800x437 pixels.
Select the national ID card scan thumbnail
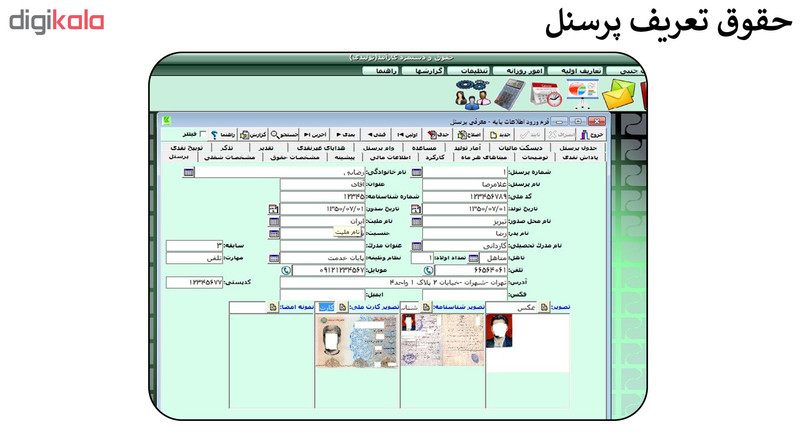tap(357, 341)
